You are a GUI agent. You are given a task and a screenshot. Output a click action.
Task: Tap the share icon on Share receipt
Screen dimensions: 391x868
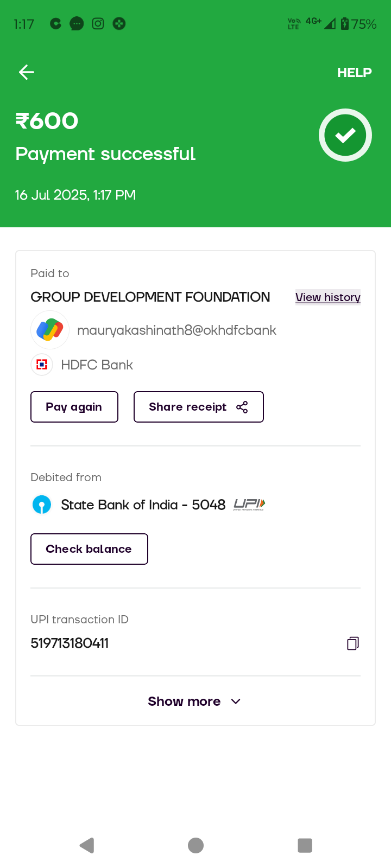click(242, 407)
